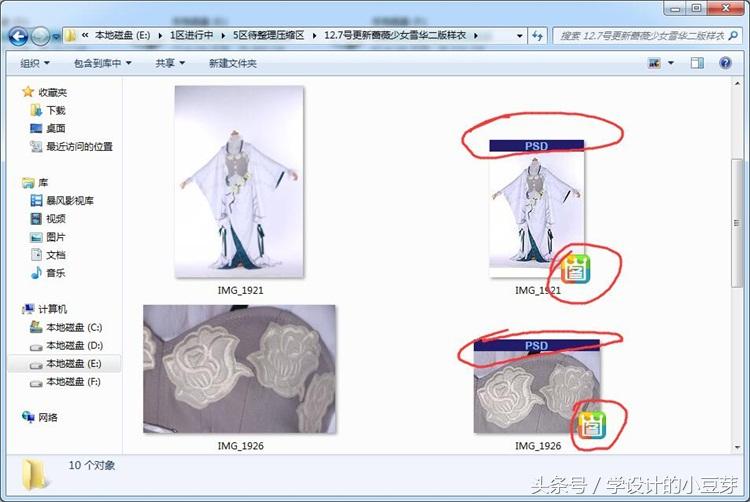Image resolution: width=750 pixels, height=502 pixels.
Task: Select the 库 node in sidebar
Action: [43, 183]
